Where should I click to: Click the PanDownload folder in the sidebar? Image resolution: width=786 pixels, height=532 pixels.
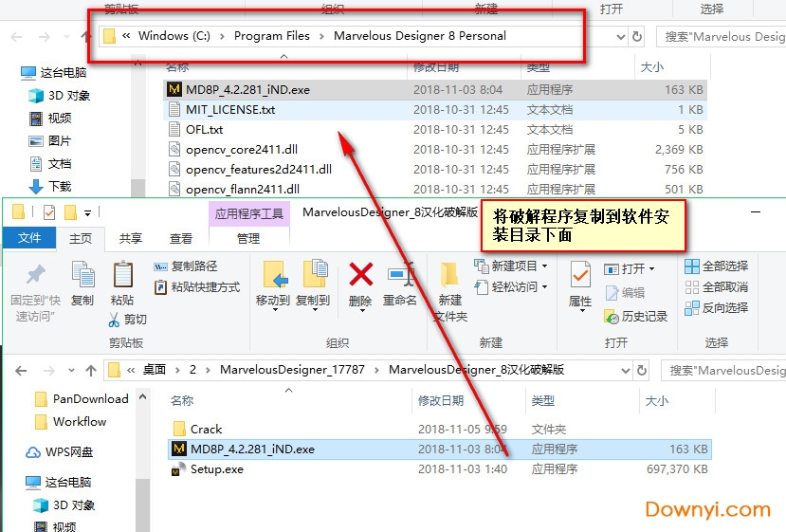90,398
